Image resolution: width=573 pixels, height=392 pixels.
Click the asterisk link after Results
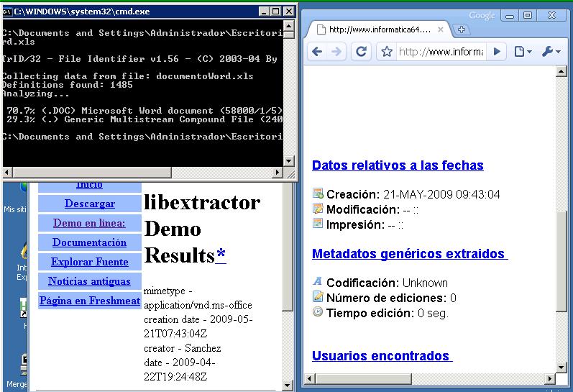[221, 255]
